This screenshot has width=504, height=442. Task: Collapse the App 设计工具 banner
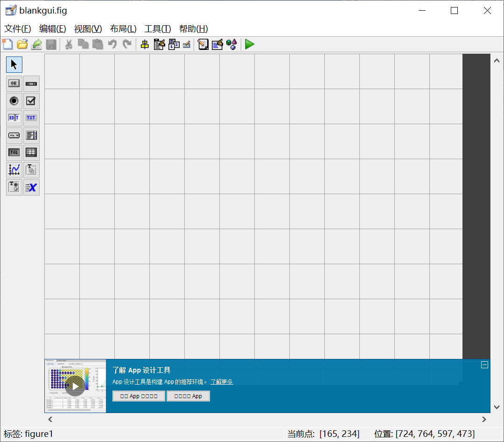(484, 365)
